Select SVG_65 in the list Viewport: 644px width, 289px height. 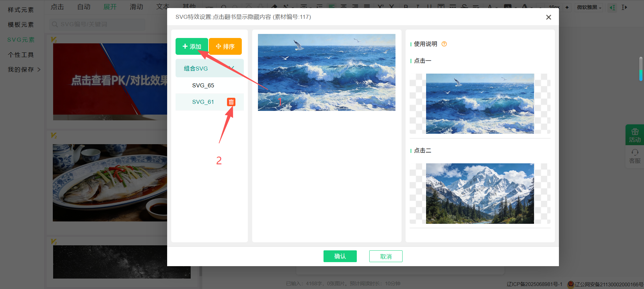click(203, 85)
